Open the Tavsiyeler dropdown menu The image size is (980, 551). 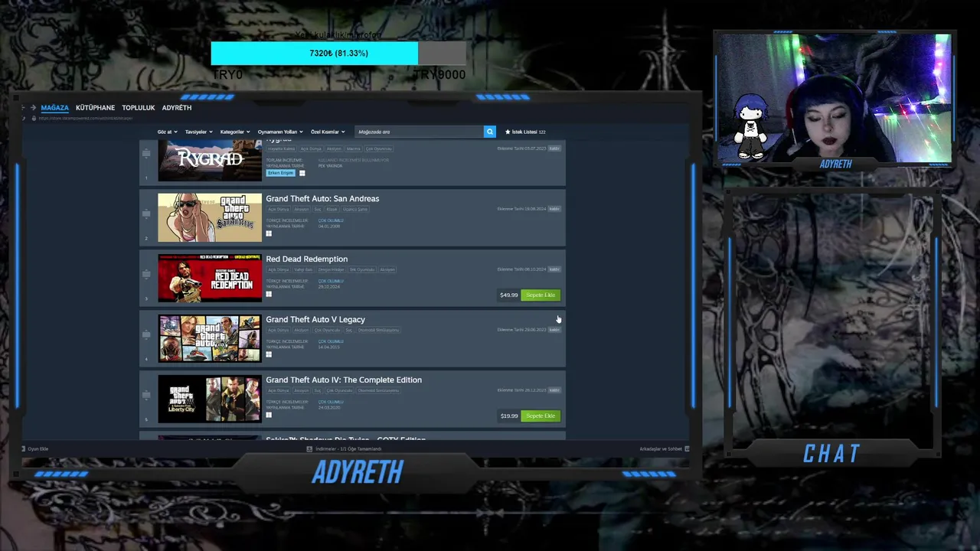[198, 132]
